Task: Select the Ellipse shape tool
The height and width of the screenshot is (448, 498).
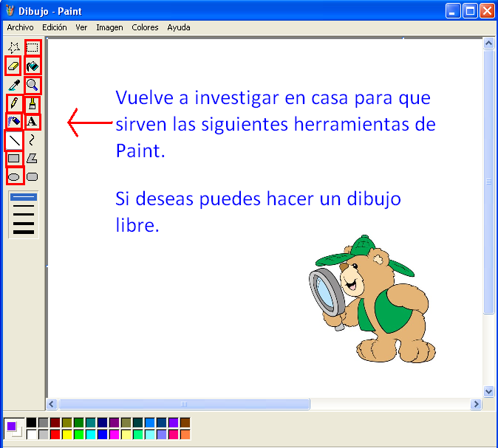Action: click(13, 176)
